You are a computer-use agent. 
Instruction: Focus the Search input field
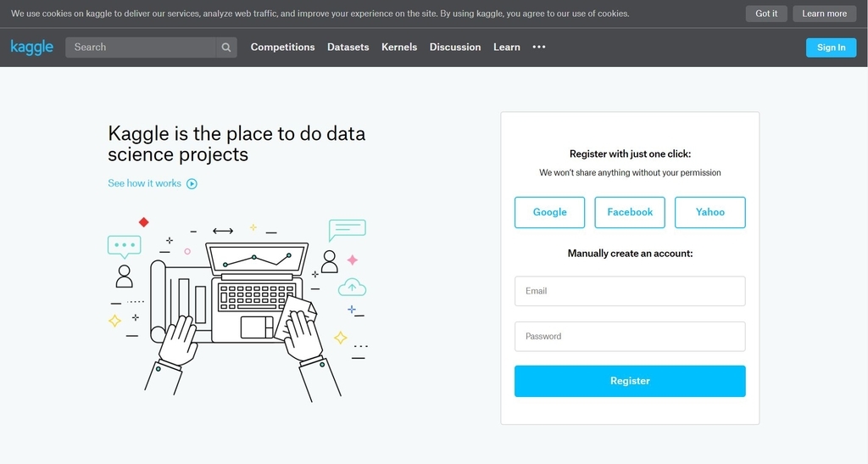pyautogui.click(x=141, y=48)
